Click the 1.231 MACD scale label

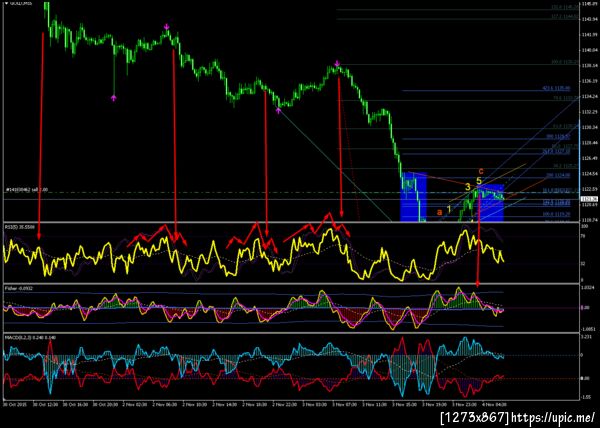587,337
